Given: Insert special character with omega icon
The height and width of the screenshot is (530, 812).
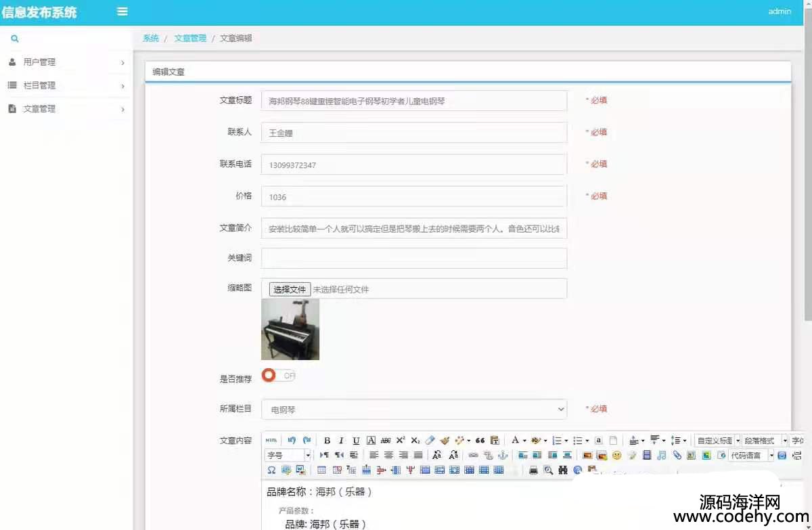Looking at the screenshot, I should pos(271,470).
